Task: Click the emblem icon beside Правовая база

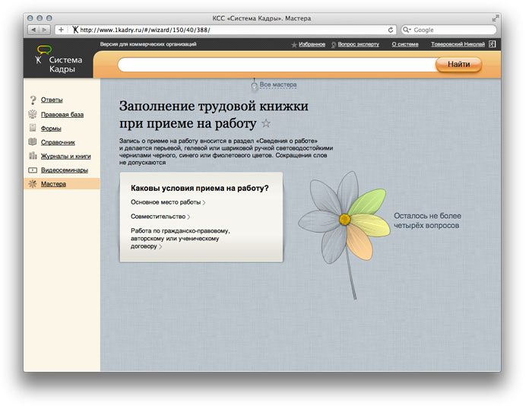Action: tap(33, 114)
